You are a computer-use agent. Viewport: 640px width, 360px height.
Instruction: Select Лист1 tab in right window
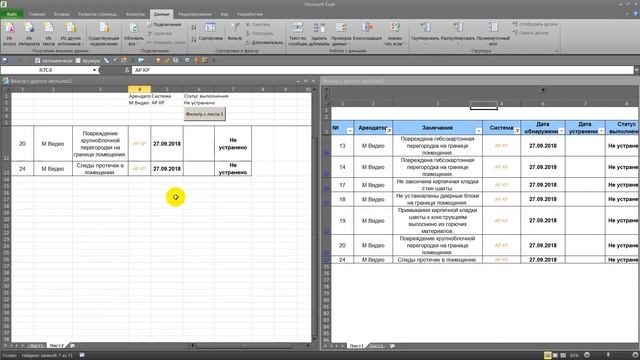click(x=356, y=346)
